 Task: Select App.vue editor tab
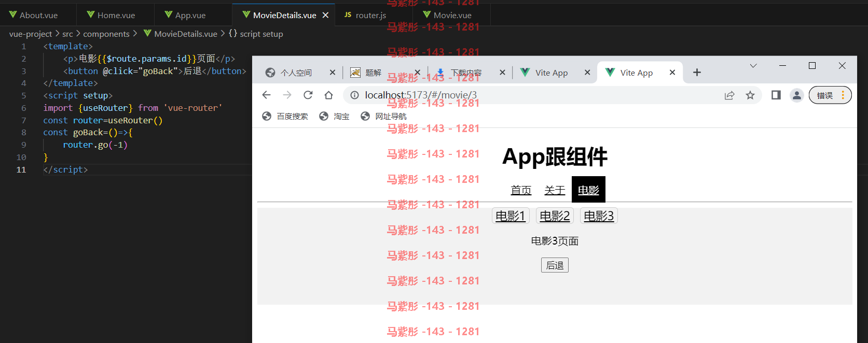(190, 15)
